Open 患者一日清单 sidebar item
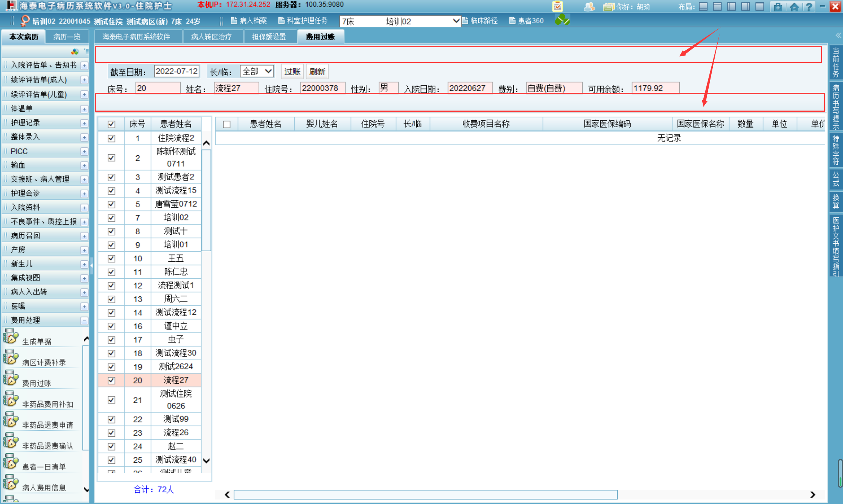843x504 pixels. click(44, 466)
